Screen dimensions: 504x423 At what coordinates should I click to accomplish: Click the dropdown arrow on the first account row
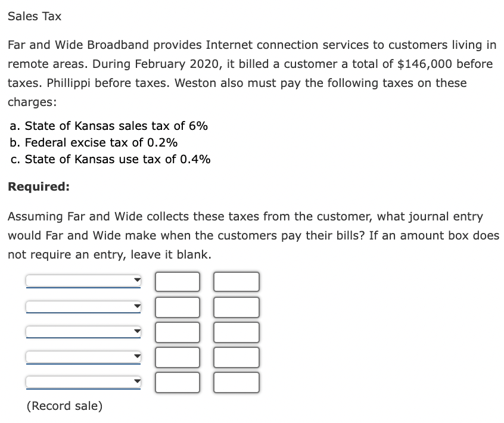(136, 281)
